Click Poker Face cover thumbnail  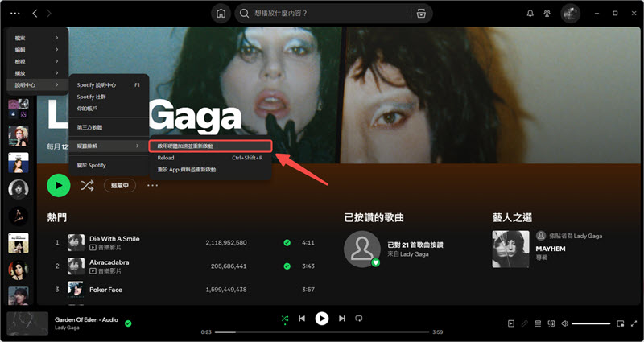tap(76, 290)
